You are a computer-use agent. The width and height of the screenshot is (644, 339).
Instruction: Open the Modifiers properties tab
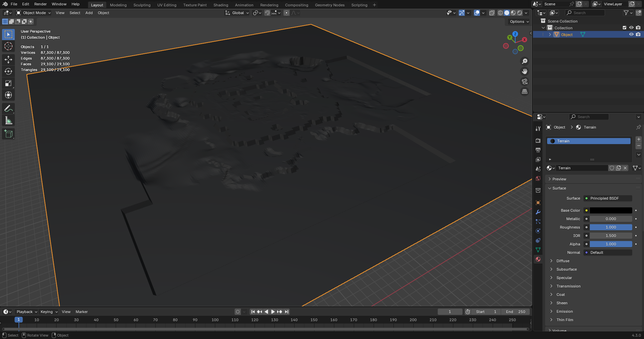[538, 212]
